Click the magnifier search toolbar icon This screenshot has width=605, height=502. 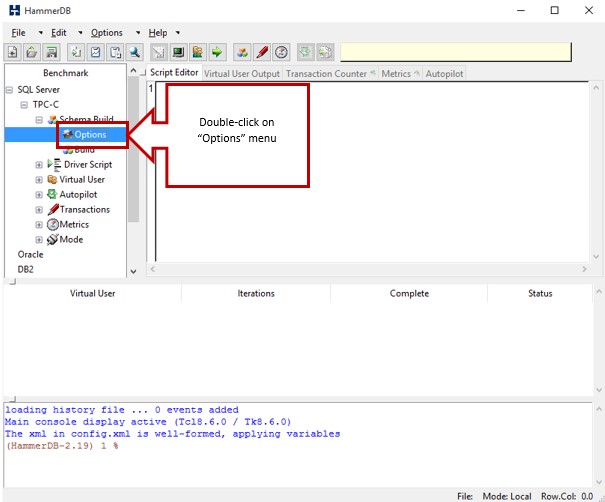tap(134, 52)
